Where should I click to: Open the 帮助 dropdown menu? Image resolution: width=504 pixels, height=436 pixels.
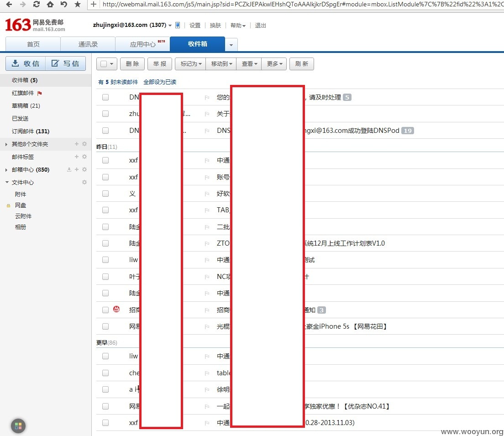[238, 26]
